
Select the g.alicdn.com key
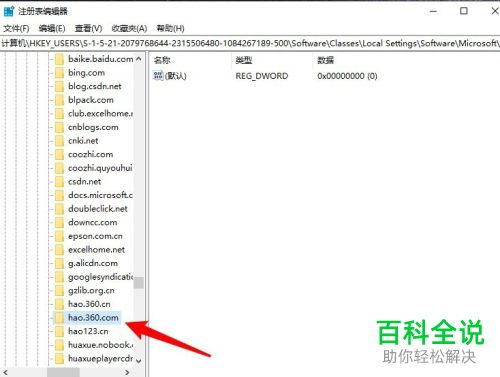tap(93, 263)
